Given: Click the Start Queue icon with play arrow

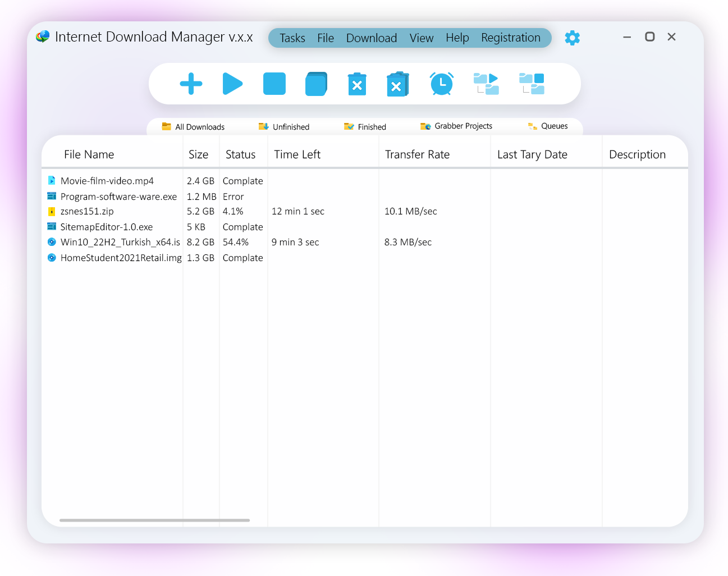Looking at the screenshot, I should pyautogui.click(x=486, y=84).
